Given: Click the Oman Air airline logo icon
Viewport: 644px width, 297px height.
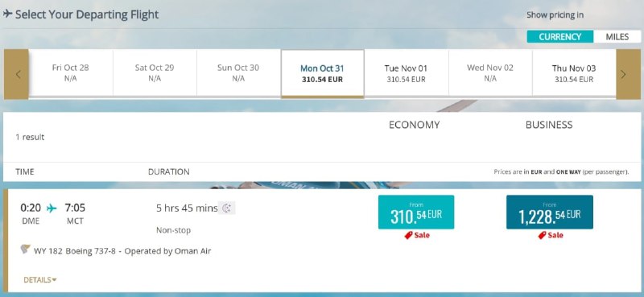Looking at the screenshot, I should (x=26, y=249).
